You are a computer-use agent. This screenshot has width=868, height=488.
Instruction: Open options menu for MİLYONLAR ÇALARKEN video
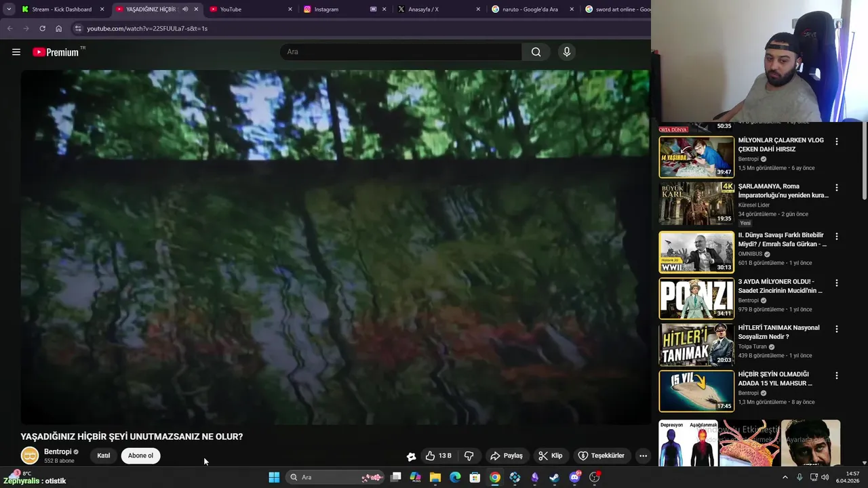[836, 142]
